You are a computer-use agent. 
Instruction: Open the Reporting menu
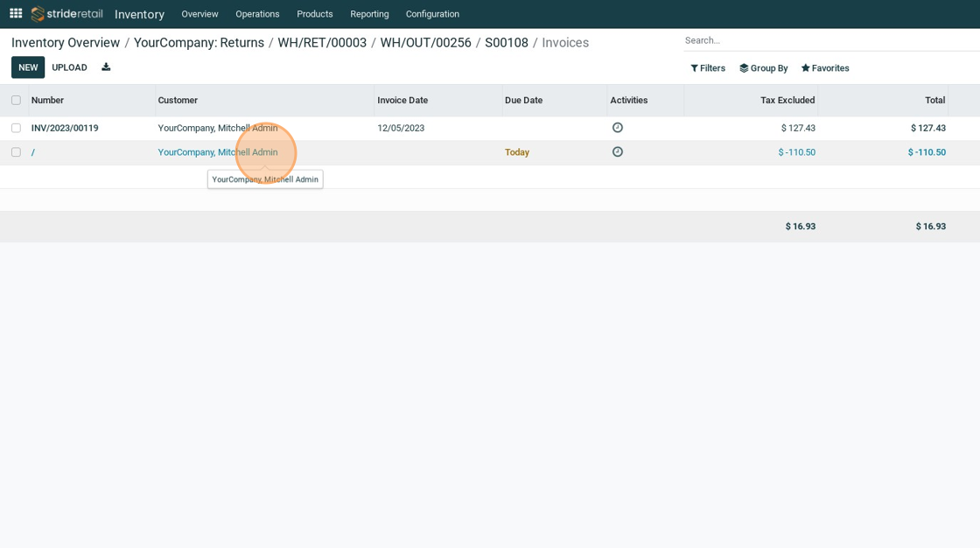[369, 14]
